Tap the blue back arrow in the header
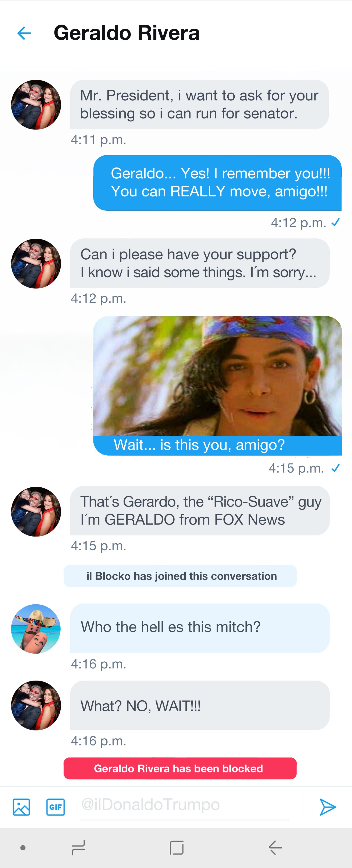The width and height of the screenshot is (352, 868). tap(24, 33)
